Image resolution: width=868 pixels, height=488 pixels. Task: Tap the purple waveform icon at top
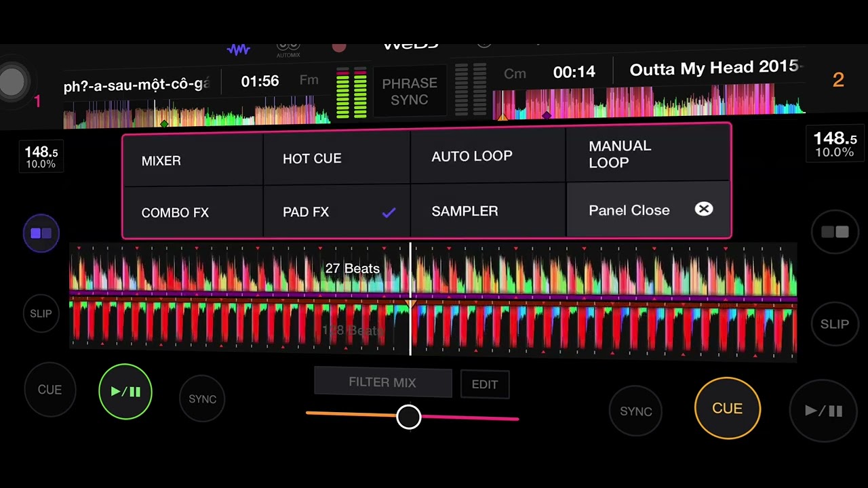pyautogui.click(x=238, y=49)
